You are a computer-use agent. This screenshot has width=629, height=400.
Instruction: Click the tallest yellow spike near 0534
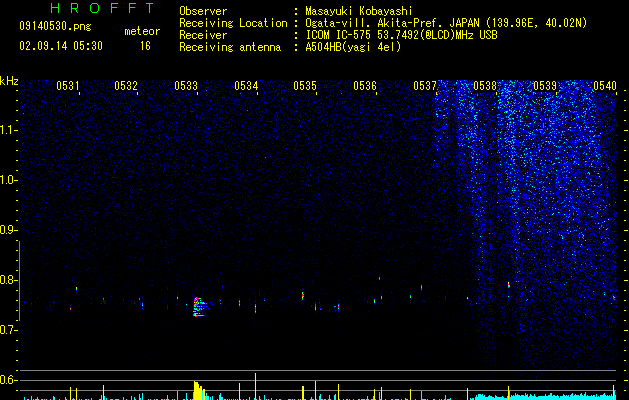[x=255, y=386]
